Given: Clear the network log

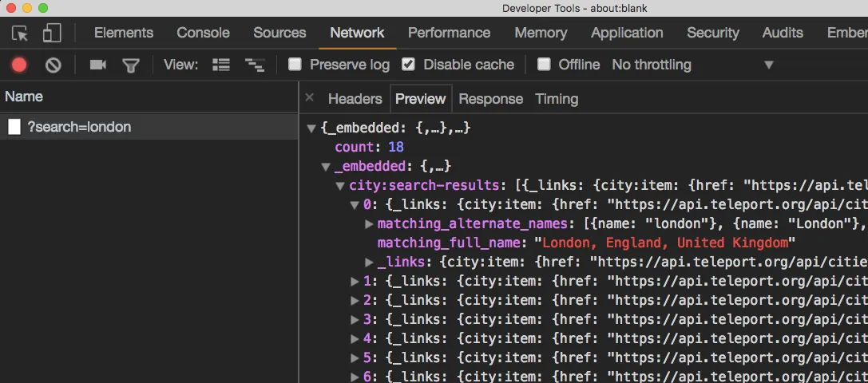Looking at the screenshot, I should (54, 65).
